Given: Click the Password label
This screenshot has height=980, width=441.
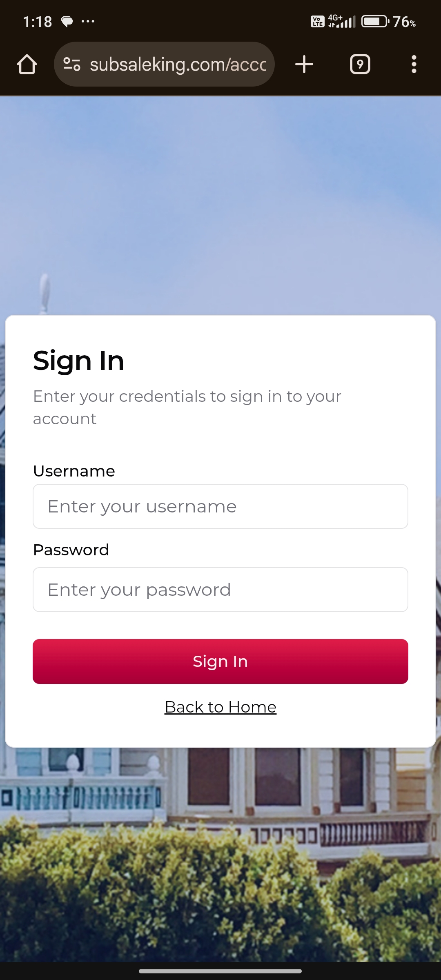Looking at the screenshot, I should tap(71, 550).
